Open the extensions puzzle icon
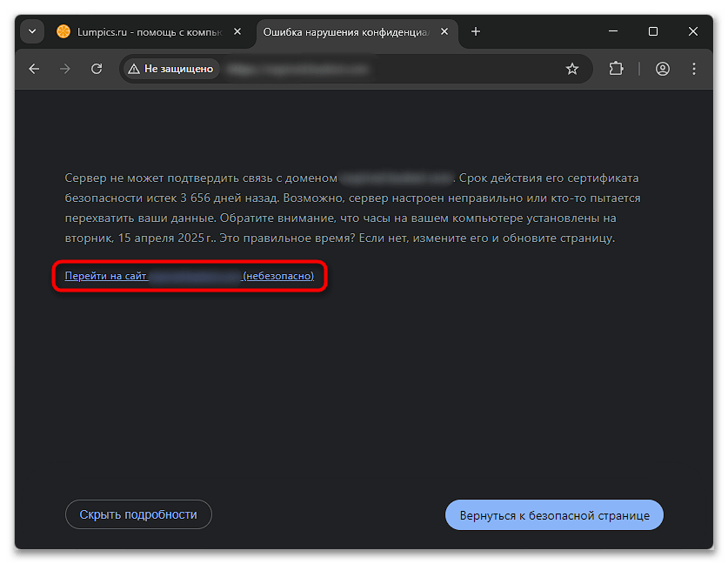This screenshot has height=564, width=728. click(616, 69)
